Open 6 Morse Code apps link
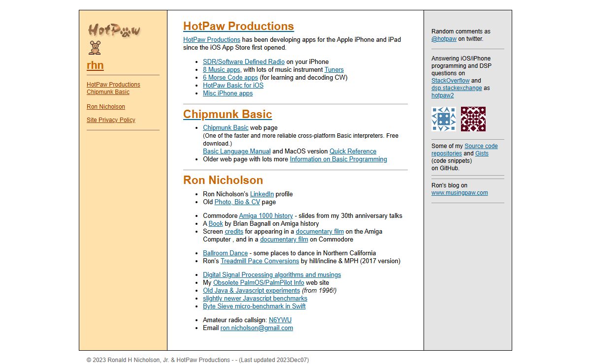The height and width of the screenshot is (364, 591). pos(230,78)
